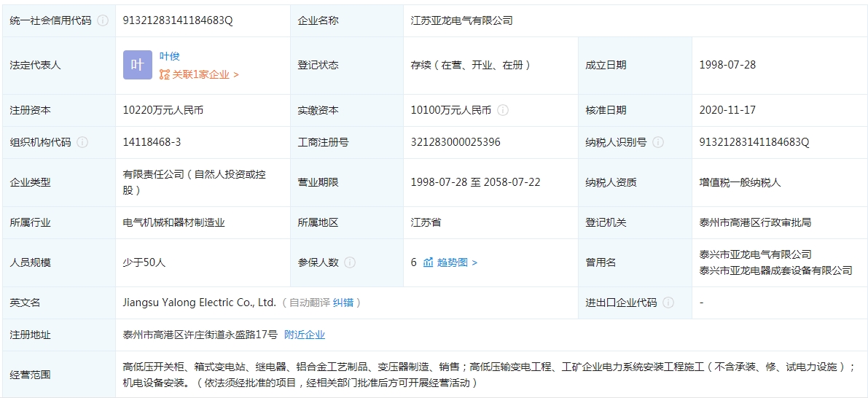Expand the arrow after 趋势图
This screenshot has height=398, width=868.
pos(475,262)
